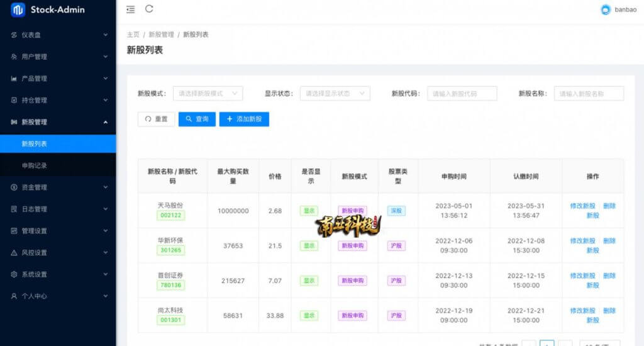
Task: Open the banbao user avatar
Action: click(606, 9)
